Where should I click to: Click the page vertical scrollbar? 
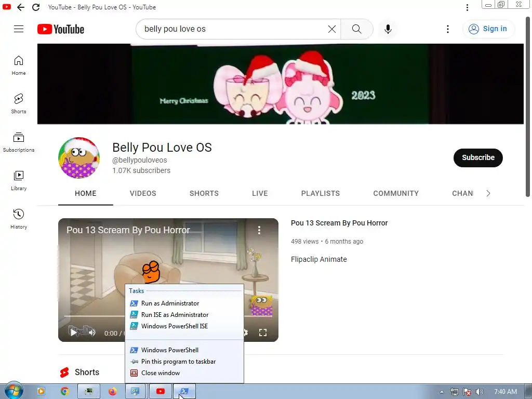pos(528,107)
